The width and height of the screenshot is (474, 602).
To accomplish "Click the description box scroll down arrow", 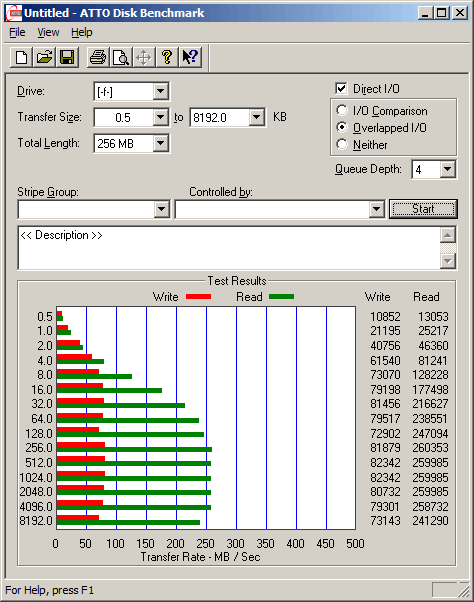I will click(448, 261).
